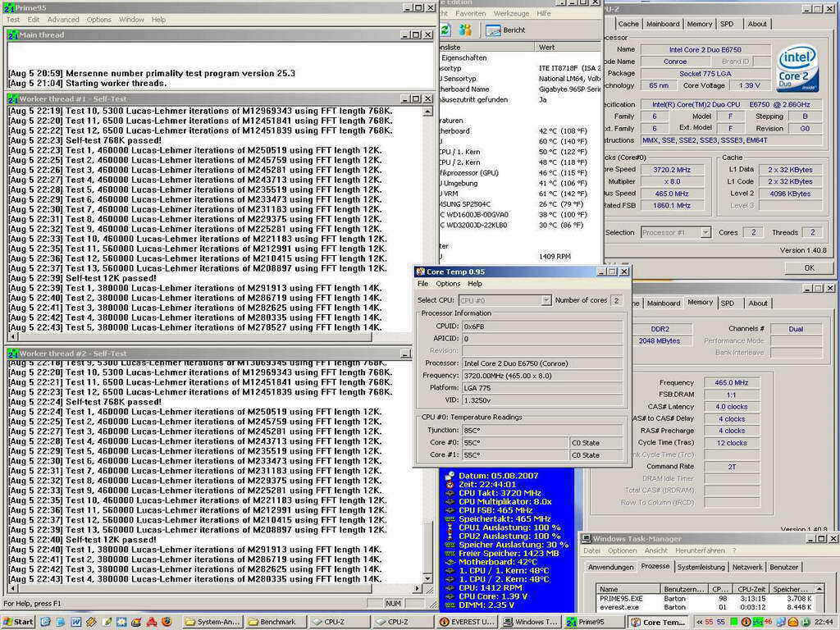Click the Windows Start button
This screenshot has width=840, height=630.
click(x=18, y=622)
